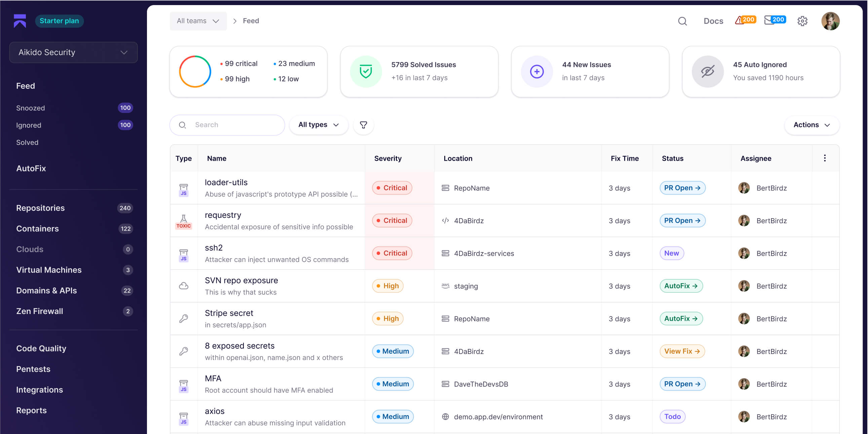Click the severity donut chart
Screen dimensions: 868x434
(195, 71)
